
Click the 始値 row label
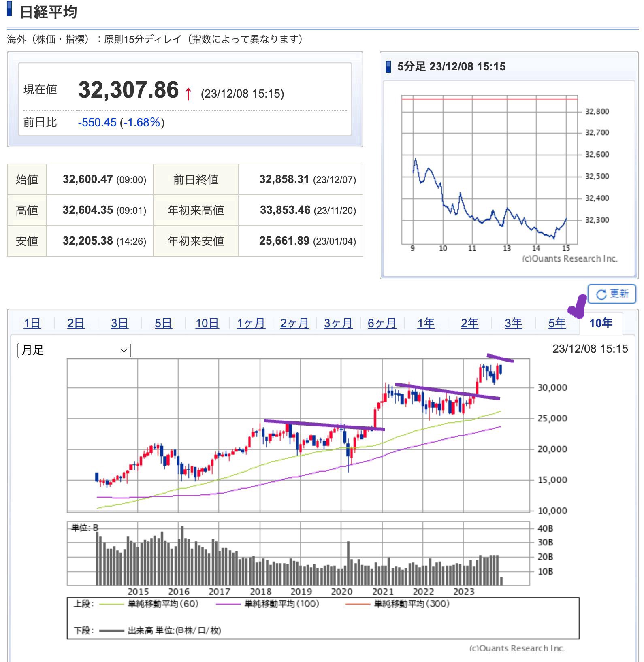point(27,179)
